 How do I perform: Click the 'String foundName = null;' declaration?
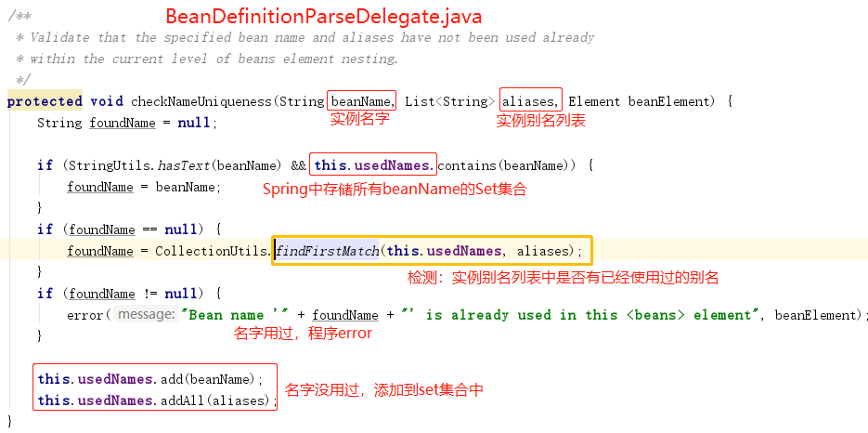click(128, 123)
